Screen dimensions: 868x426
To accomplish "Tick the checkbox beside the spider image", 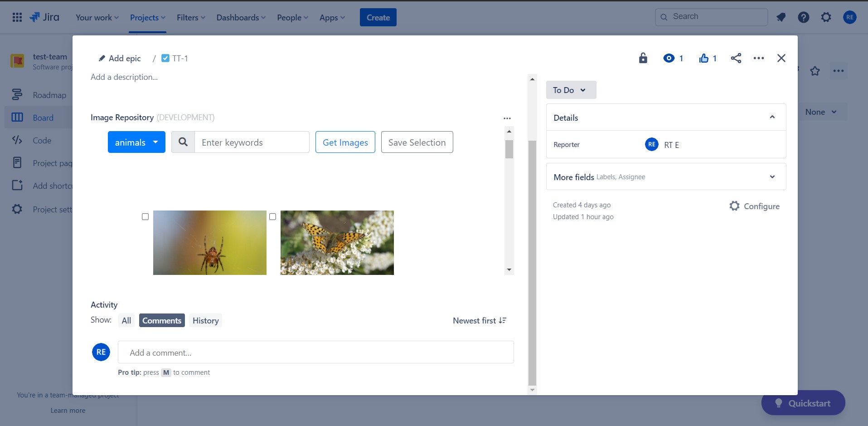I will pyautogui.click(x=145, y=216).
